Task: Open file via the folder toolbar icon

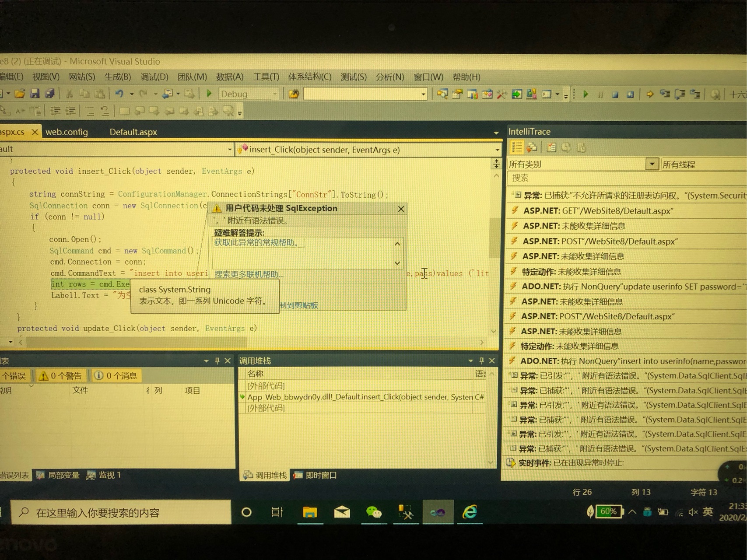Action: pos(20,94)
